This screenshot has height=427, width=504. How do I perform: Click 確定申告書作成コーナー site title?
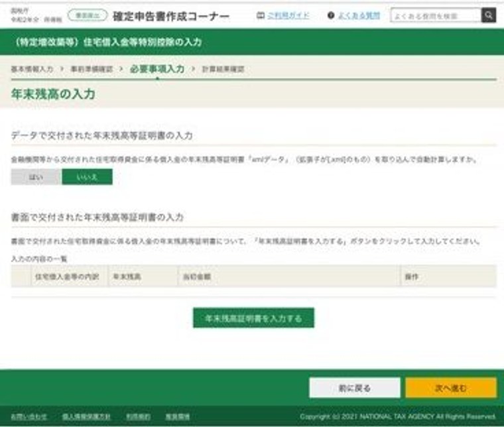(x=171, y=16)
